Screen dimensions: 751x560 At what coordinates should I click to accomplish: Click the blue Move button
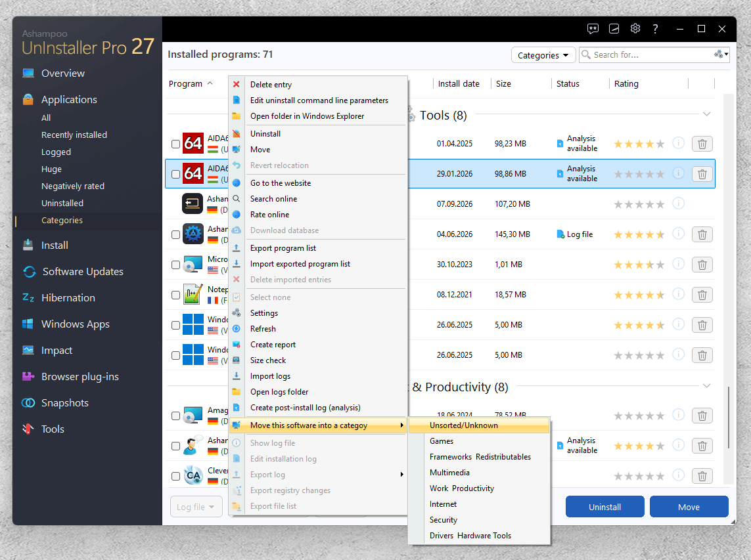689,507
